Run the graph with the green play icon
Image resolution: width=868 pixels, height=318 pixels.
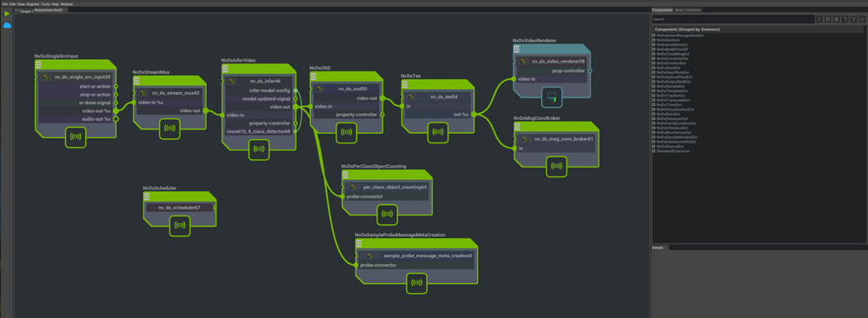[7, 14]
